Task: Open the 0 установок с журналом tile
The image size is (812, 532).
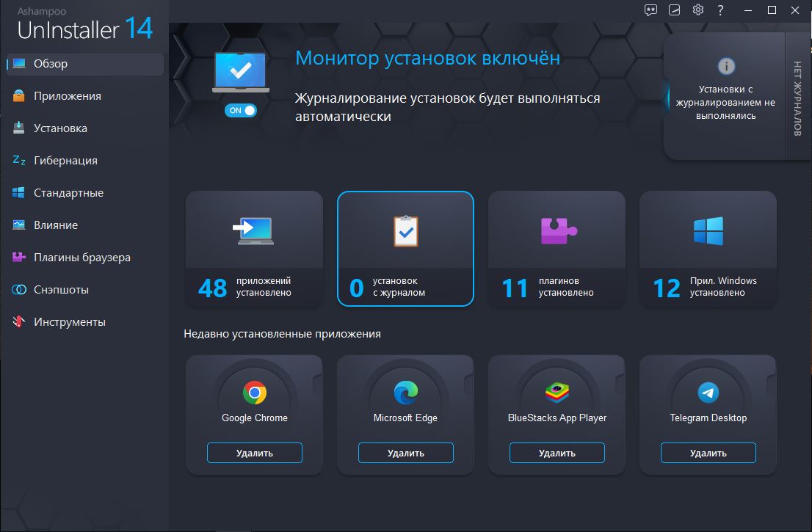Action: click(405, 249)
